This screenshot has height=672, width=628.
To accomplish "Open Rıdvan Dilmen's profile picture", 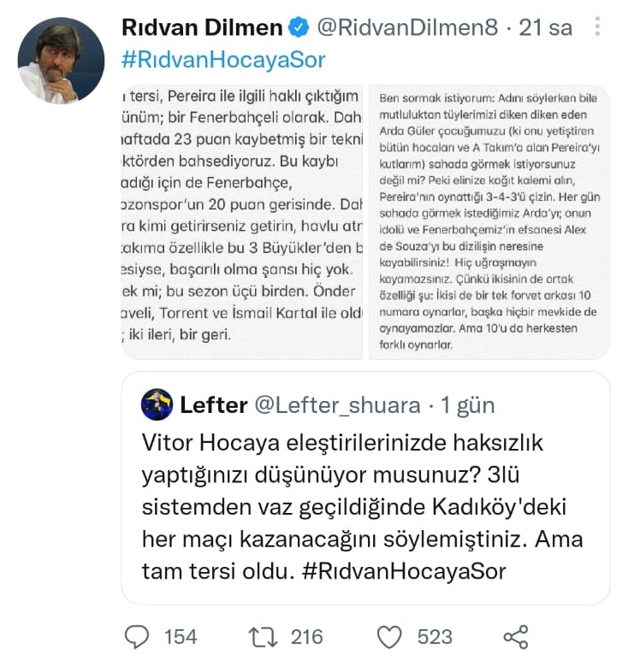I will pos(61,60).
